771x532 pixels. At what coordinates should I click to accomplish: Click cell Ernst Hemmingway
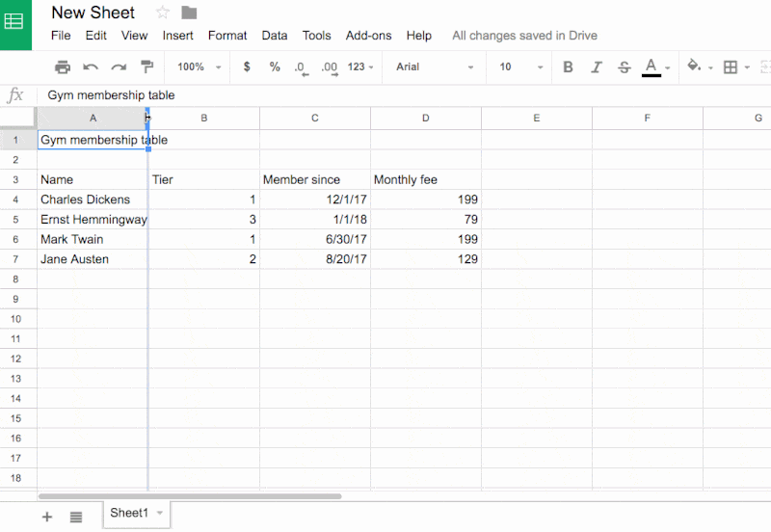coord(93,220)
